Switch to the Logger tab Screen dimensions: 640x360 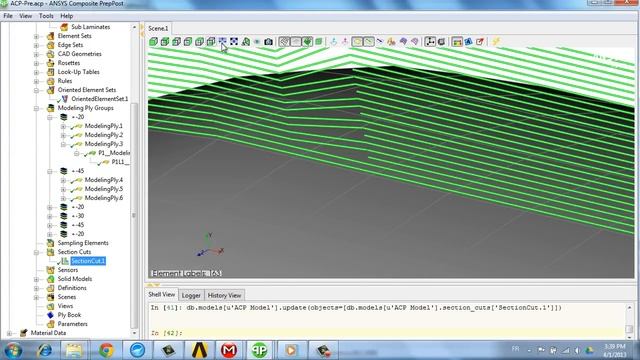[191, 295]
